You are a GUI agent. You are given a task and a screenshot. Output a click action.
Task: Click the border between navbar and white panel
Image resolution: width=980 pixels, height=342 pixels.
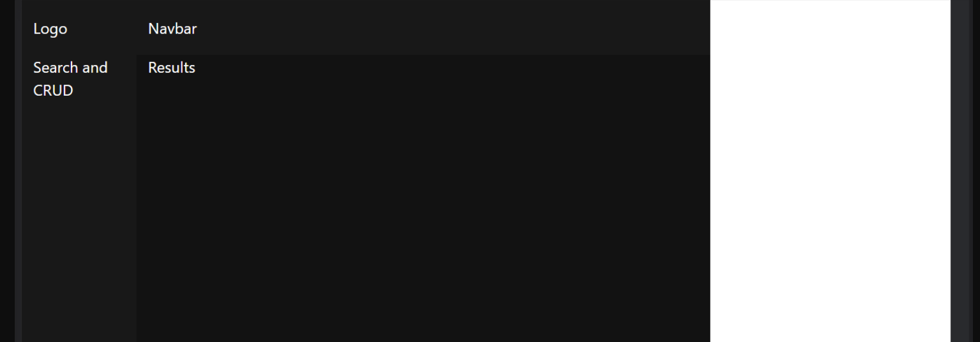coord(710,28)
